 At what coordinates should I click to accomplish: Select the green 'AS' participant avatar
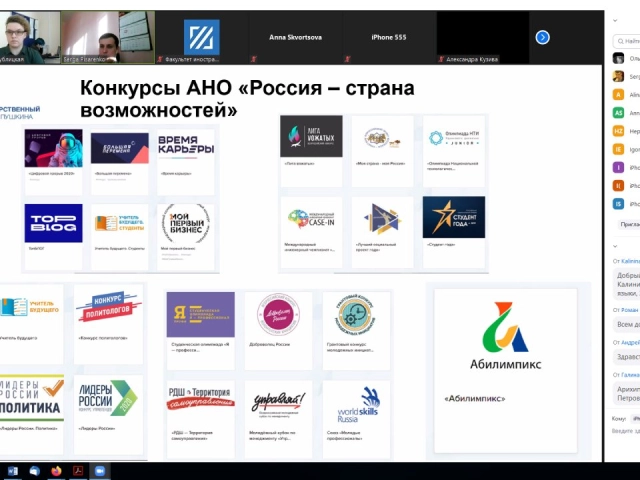point(618,113)
